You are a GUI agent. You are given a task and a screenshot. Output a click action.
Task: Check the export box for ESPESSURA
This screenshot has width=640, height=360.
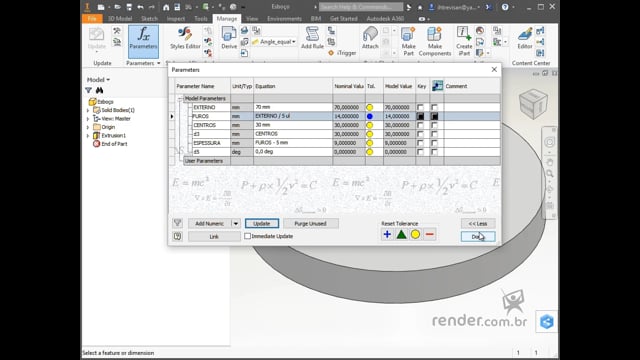coord(435,143)
